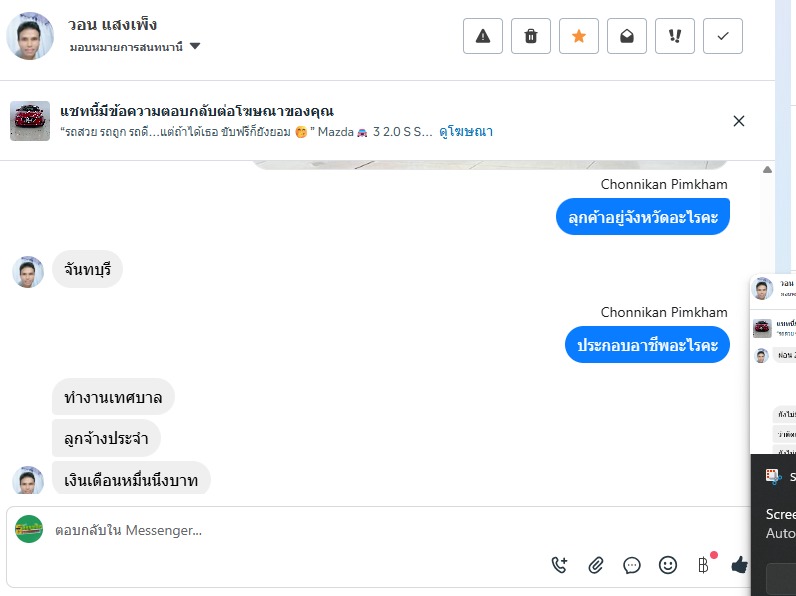Open the emoji picker

point(668,565)
